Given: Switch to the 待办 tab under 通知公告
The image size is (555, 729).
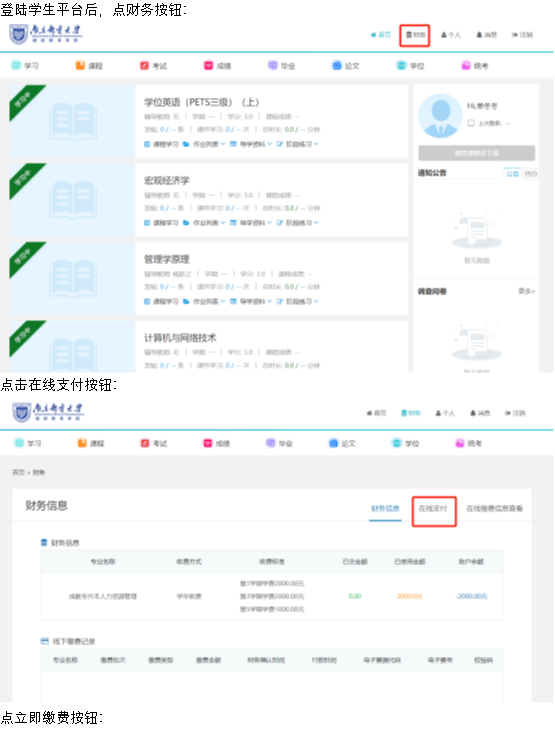Looking at the screenshot, I should (x=530, y=173).
